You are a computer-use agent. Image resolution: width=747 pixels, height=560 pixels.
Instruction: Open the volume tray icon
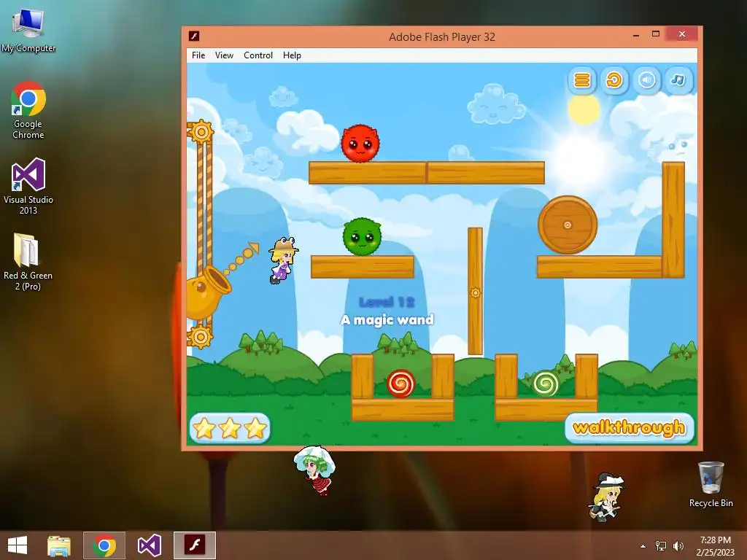coord(678,546)
